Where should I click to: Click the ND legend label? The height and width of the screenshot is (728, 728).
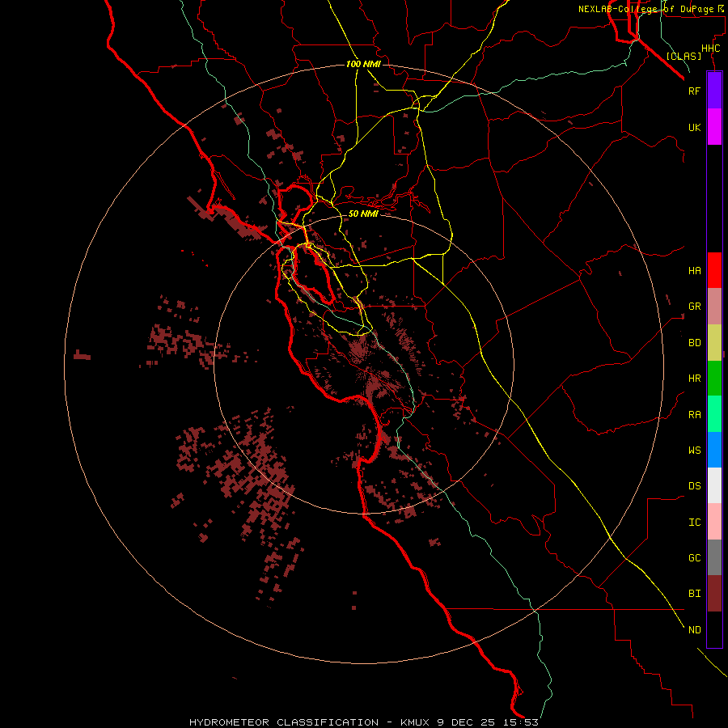click(694, 629)
